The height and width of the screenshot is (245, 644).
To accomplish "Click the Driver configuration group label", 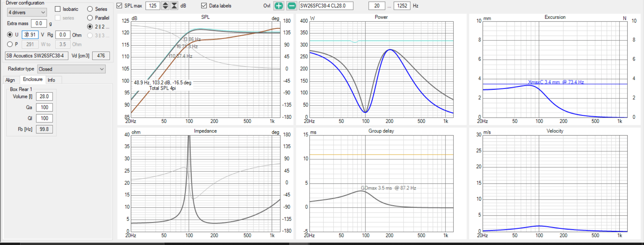I will 25,3.
